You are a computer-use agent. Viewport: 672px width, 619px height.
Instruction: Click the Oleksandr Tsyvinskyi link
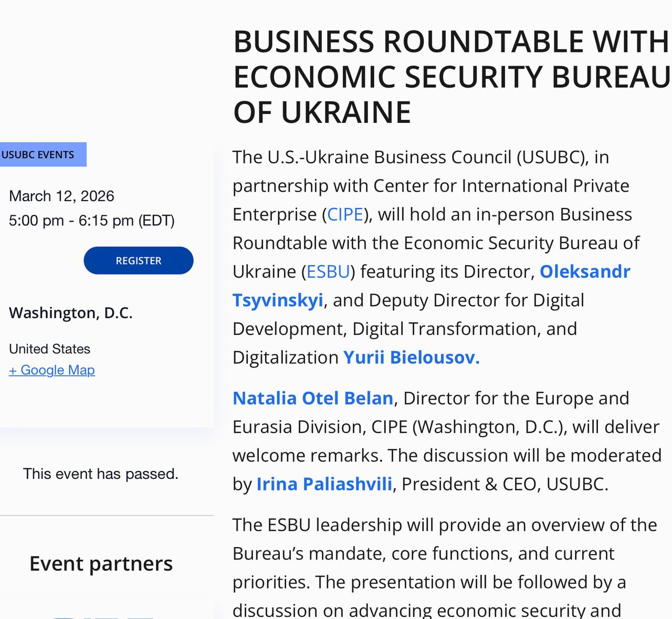click(x=584, y=271)
